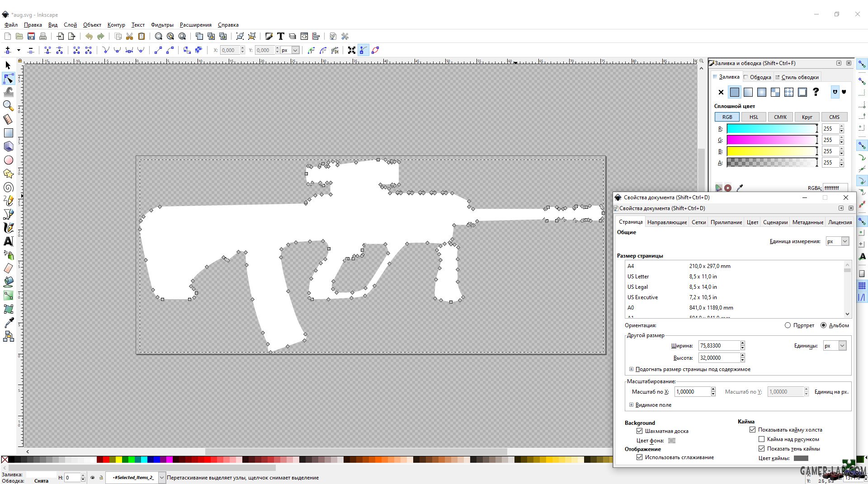Select the Ellipse tool
This screenshot has height=484, width=868.
(8, 160)
